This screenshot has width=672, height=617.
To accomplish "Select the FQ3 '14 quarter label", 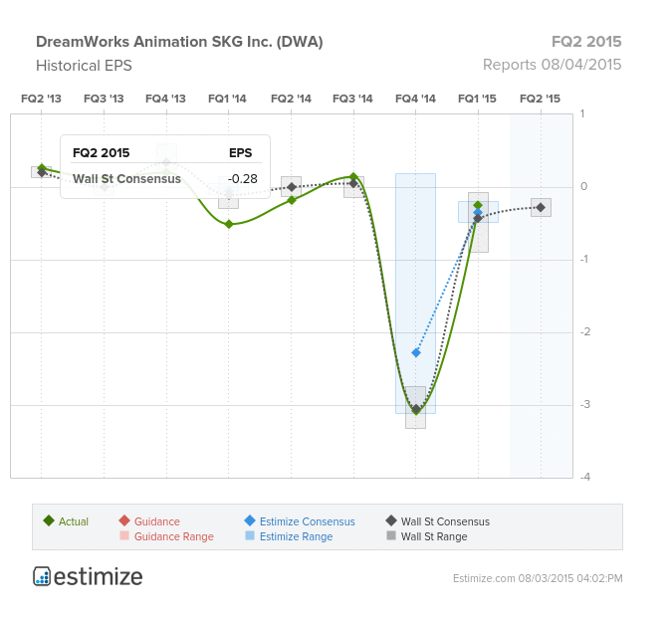I will 353,99.
